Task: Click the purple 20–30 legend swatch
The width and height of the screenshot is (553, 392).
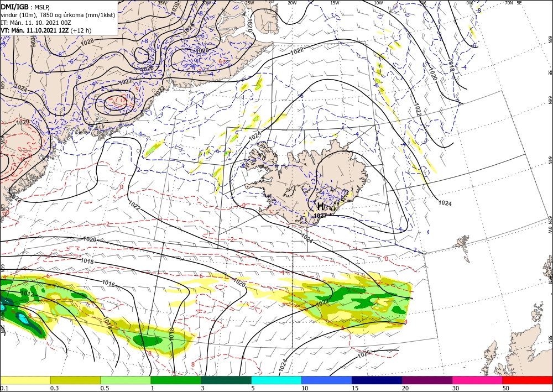Action: pyautogui.click(x=427, y=380)
